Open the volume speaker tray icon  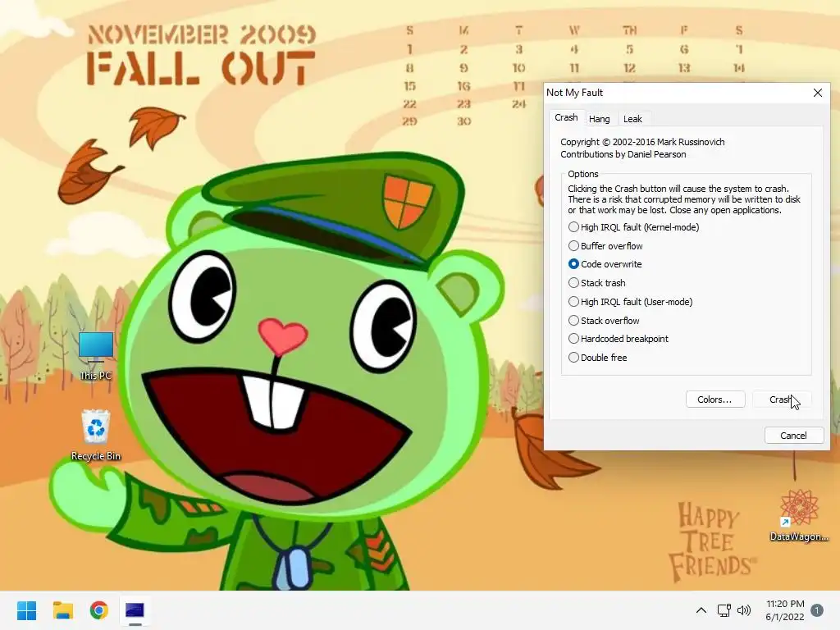coord(743,610)
